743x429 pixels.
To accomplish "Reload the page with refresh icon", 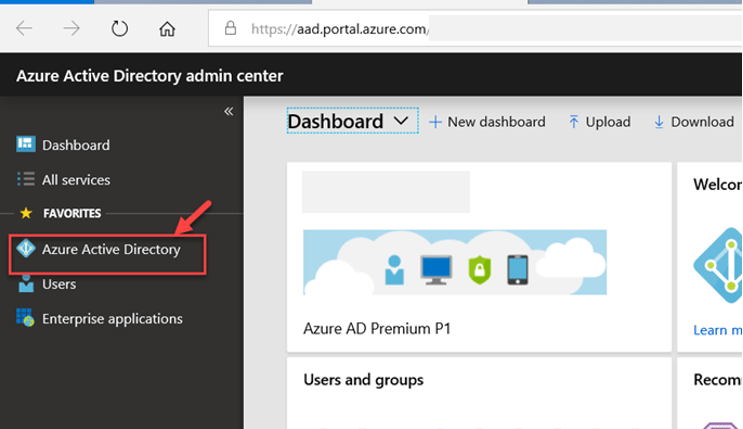I will (119, 29).
